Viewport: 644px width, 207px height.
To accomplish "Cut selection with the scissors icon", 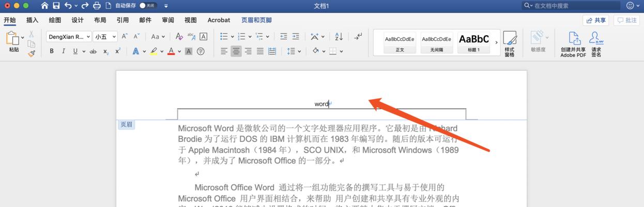I will [31, 34].
